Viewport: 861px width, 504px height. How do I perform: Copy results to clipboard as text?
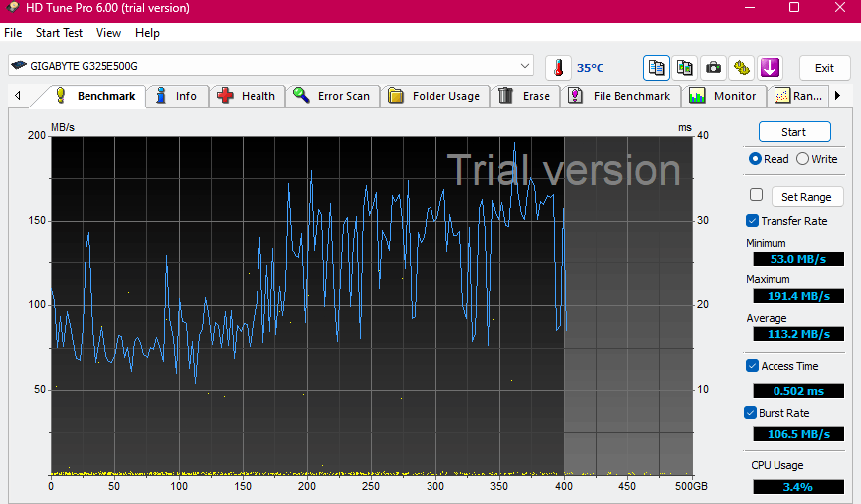pos(657,68)
